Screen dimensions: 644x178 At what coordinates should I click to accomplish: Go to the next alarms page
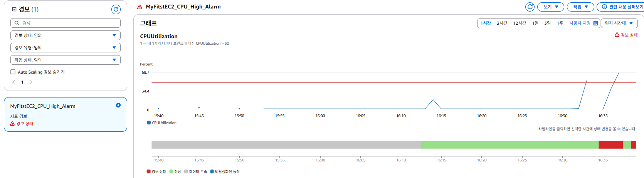point(31,82)
